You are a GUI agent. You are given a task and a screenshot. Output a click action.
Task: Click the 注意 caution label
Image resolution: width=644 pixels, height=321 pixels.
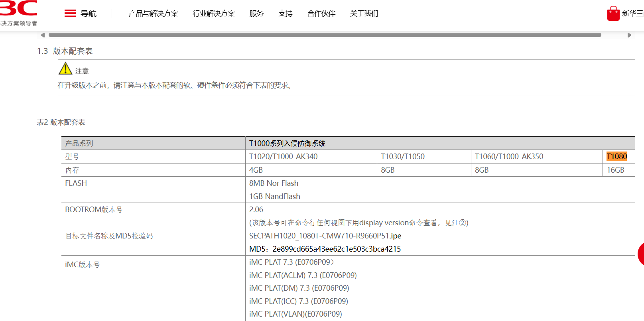pyautogui.click(x=82, y=71)
